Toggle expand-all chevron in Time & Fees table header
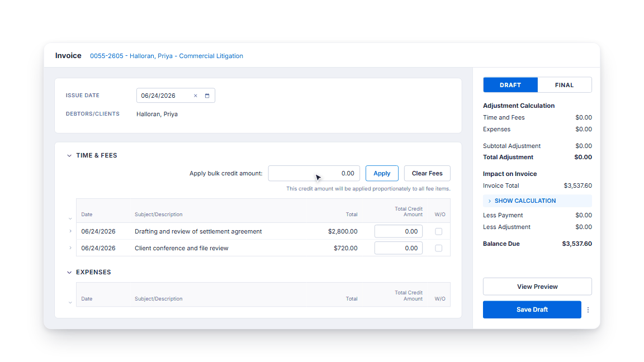 [x=70, y=218]
